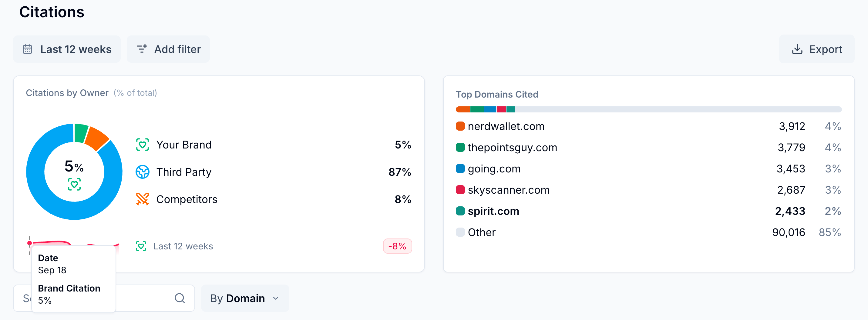
Task: Click the brand icon next to Last 12 weeks trend
Action: click(x=141, y=246)
